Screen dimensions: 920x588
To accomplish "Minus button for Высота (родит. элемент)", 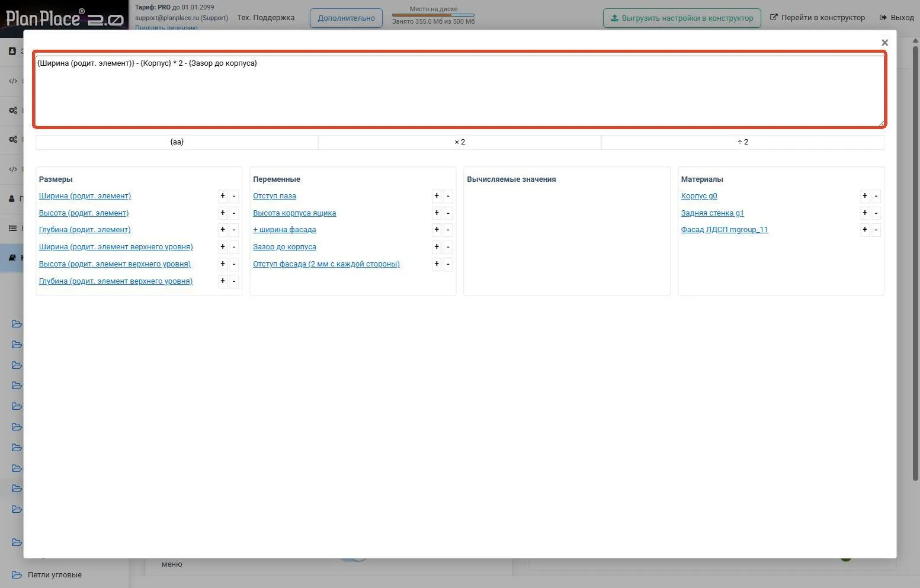I will tap(234, 213).
